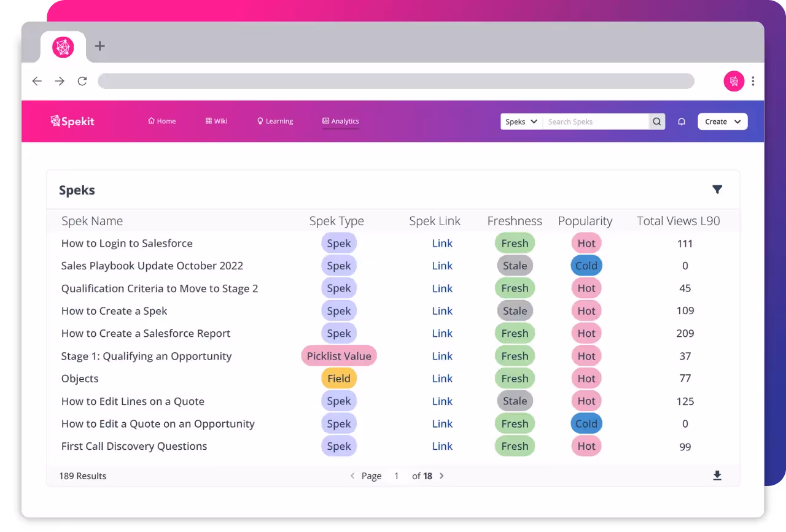Viewport: 786px width, 532px height.
Task: Reload the page with refresh icon
Action: (x=82, y=81)
